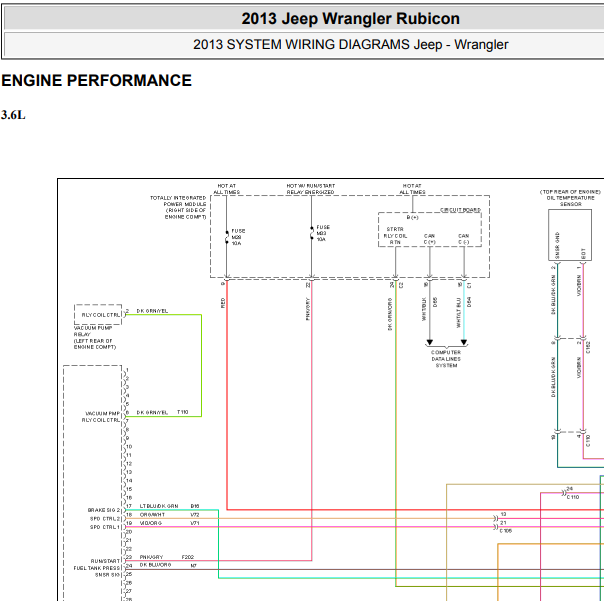Click "DK GRN/YEL" wire label at relay pin 2
The height and width of the screenshot is (601, 604).
pyautogui.click(x=152, y=311)
